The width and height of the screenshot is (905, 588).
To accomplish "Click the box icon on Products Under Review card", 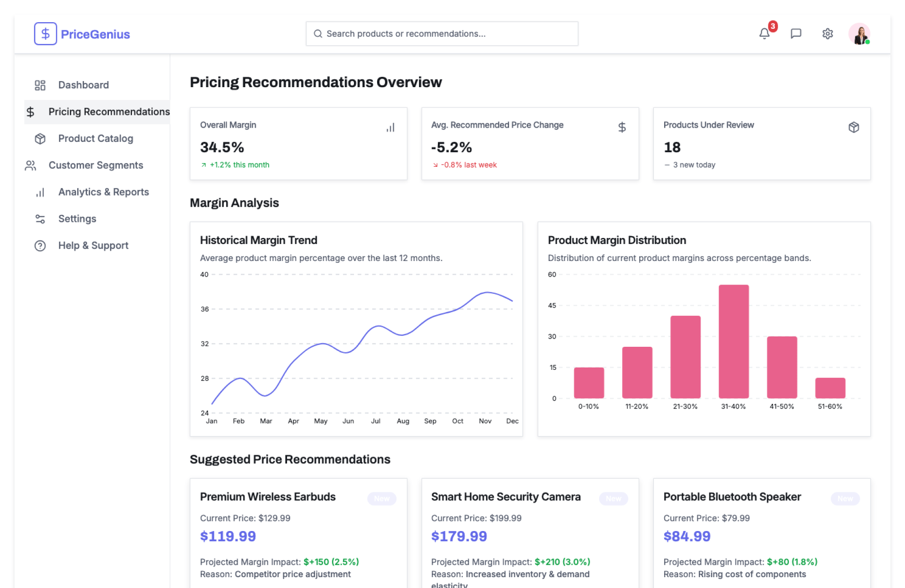I will [853, 127].
